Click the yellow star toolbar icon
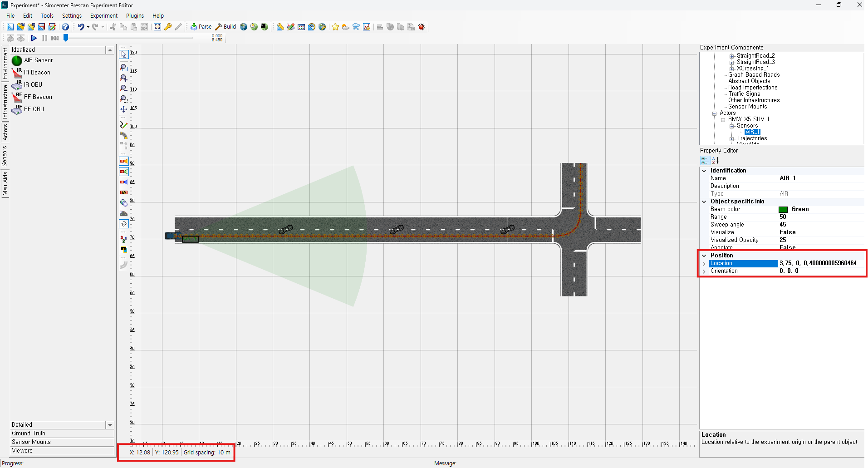Screen dimensions: 868x468 click(335, 27)
